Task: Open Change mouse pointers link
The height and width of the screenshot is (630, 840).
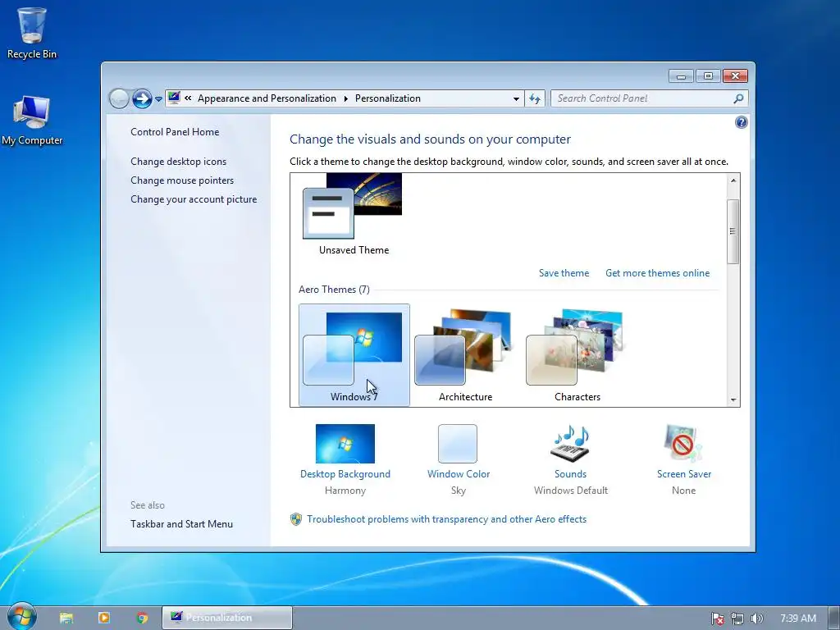Action: click(x=182, y=180)
